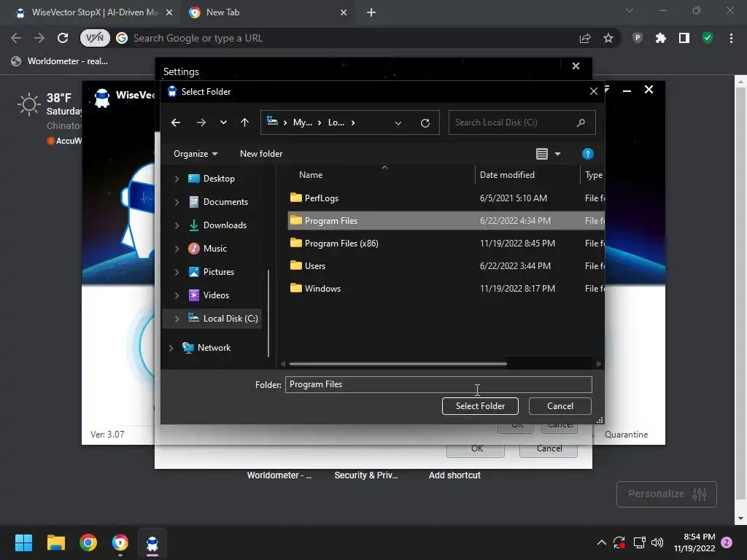Screen dimensions: 747x560
Task: Select Local Disk (C:) in navigation pane
Action: tap(222, 319)
